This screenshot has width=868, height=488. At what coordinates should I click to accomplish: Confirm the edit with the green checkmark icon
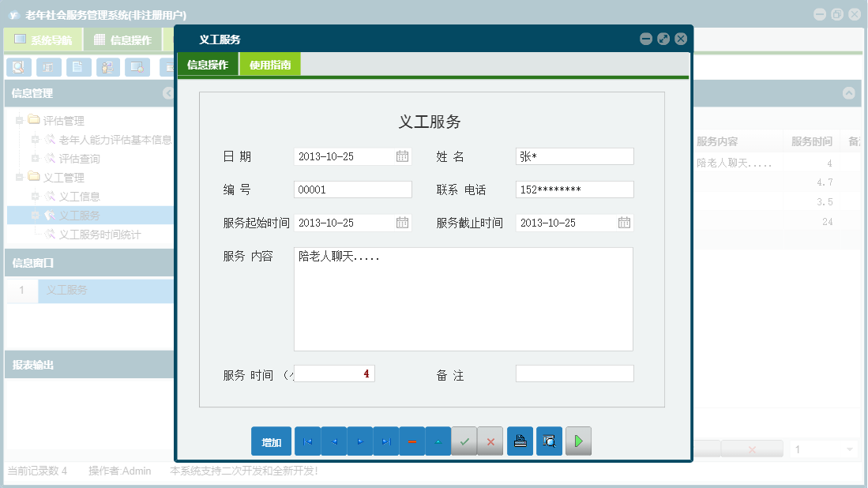coord(464,441)
